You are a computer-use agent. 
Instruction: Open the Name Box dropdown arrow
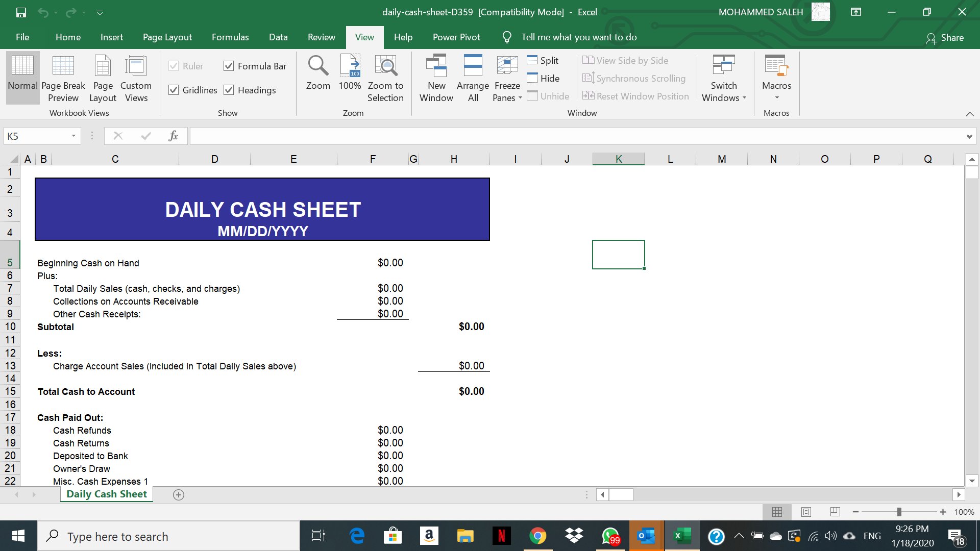[x=73, y=136]
